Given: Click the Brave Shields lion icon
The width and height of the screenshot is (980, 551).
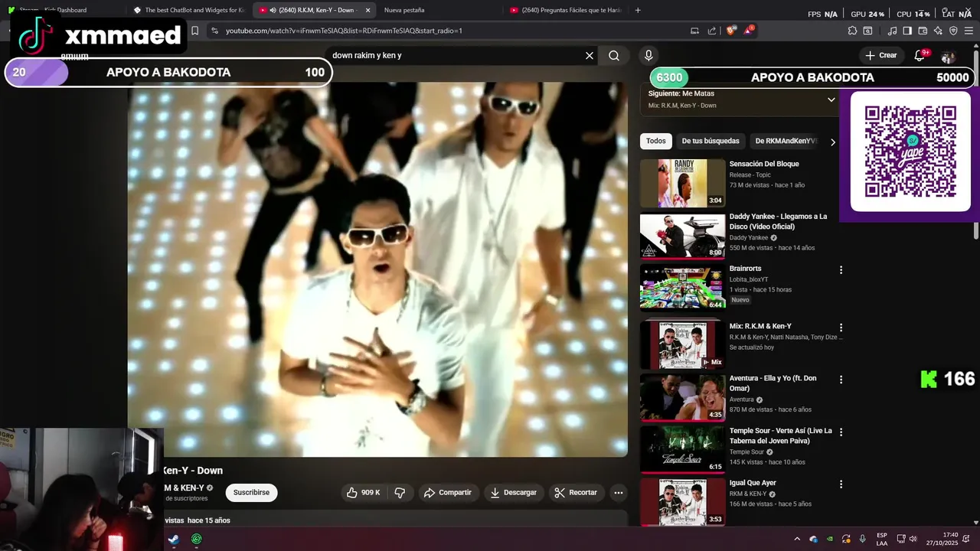Looking at the screenshot, I should point(731,31).
